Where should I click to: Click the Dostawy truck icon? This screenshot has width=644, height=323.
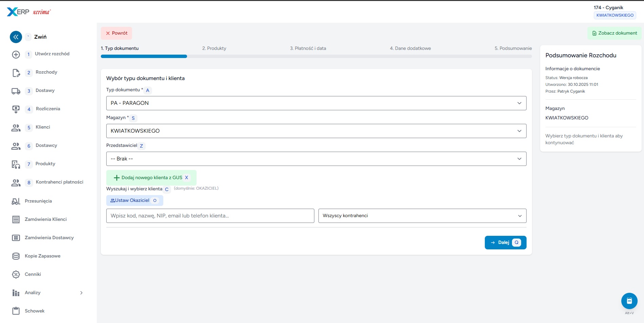point(16,91)
